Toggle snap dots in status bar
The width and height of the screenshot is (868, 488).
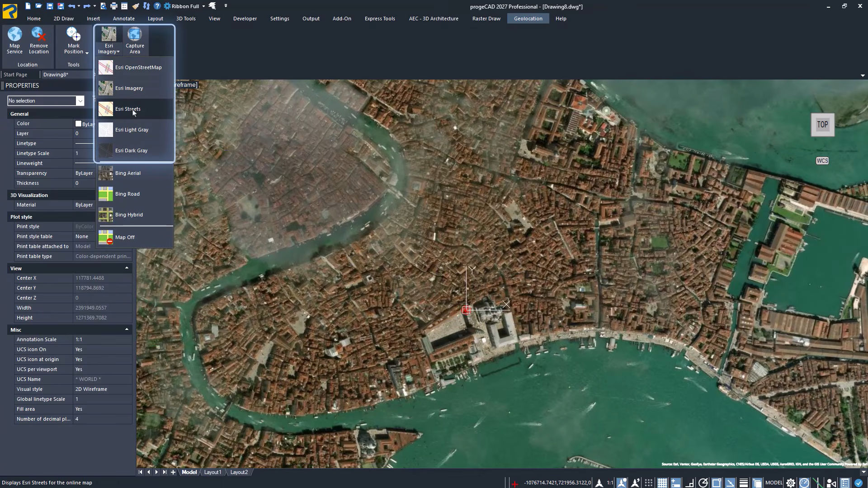pos(649,483)
